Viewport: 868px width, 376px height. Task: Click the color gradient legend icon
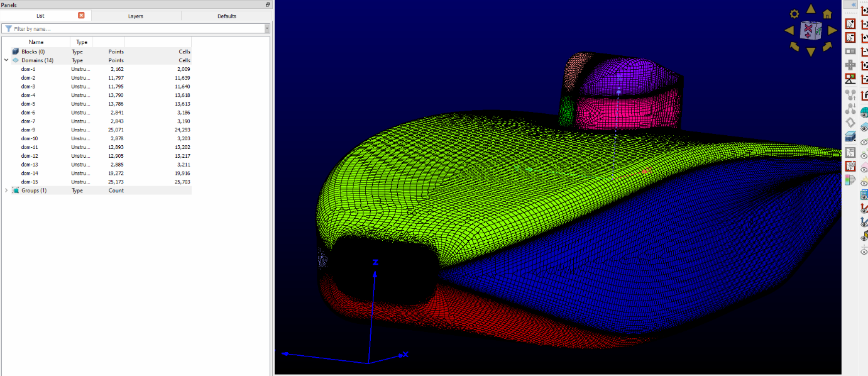click(x=850, y=180)
